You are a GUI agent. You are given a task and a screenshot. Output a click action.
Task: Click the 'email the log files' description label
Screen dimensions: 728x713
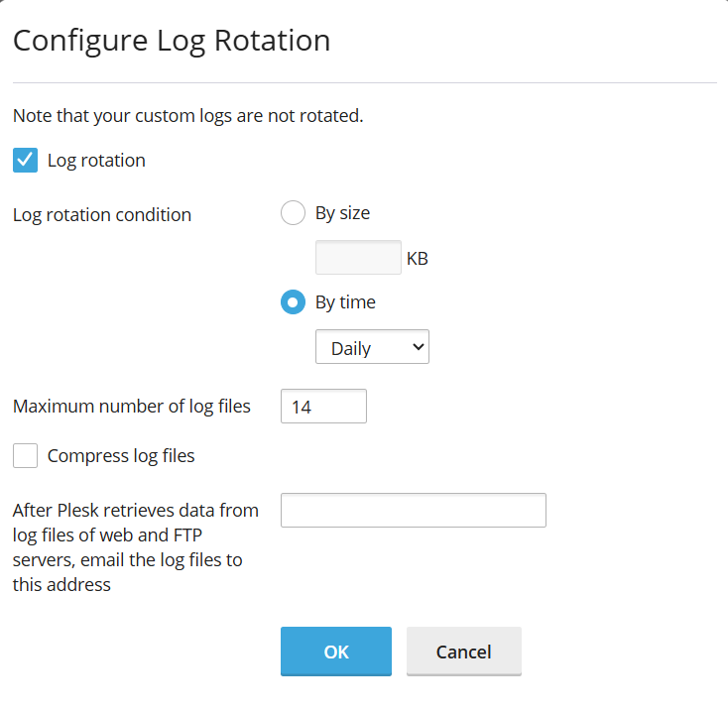tap(136, 547)
